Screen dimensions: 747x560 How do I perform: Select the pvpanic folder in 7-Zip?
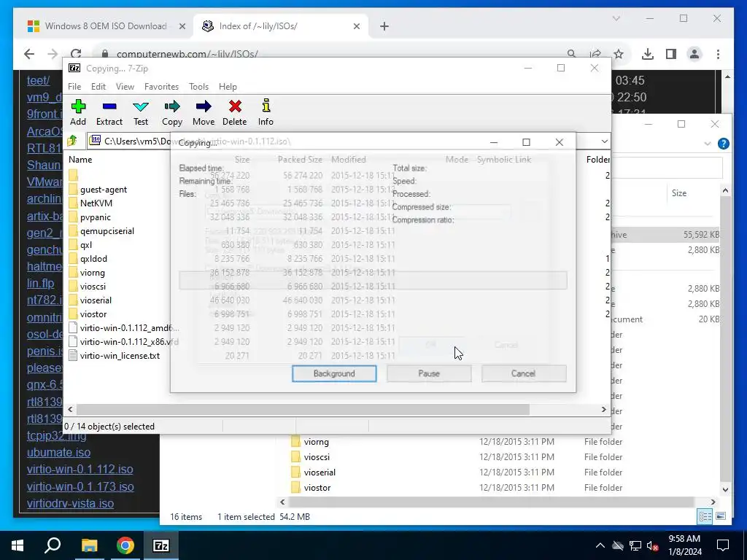tap(90, 217)
